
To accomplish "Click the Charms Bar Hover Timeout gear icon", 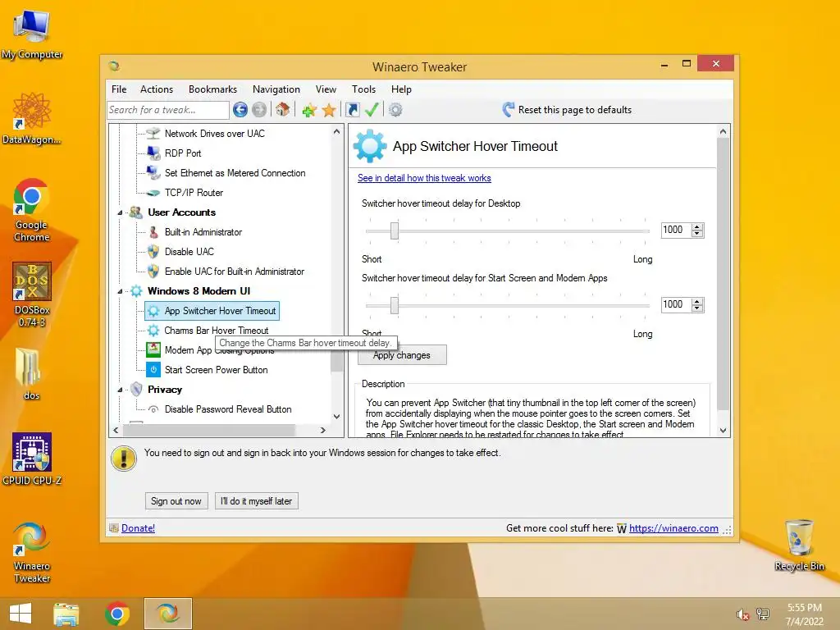I will pos(153,331).
